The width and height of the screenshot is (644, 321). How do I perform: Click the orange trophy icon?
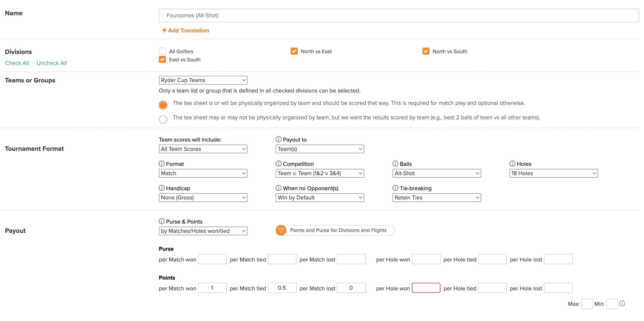[x=281, y=230]
